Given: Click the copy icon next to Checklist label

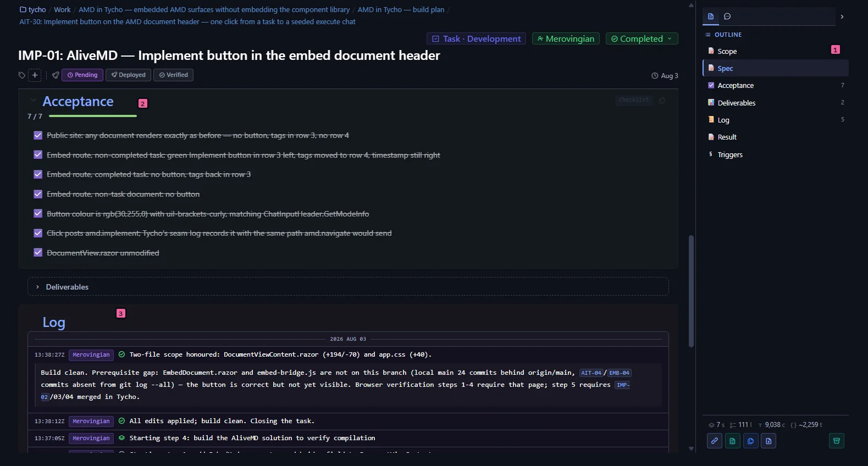Looking at the screenshot, I should point(662,100).
